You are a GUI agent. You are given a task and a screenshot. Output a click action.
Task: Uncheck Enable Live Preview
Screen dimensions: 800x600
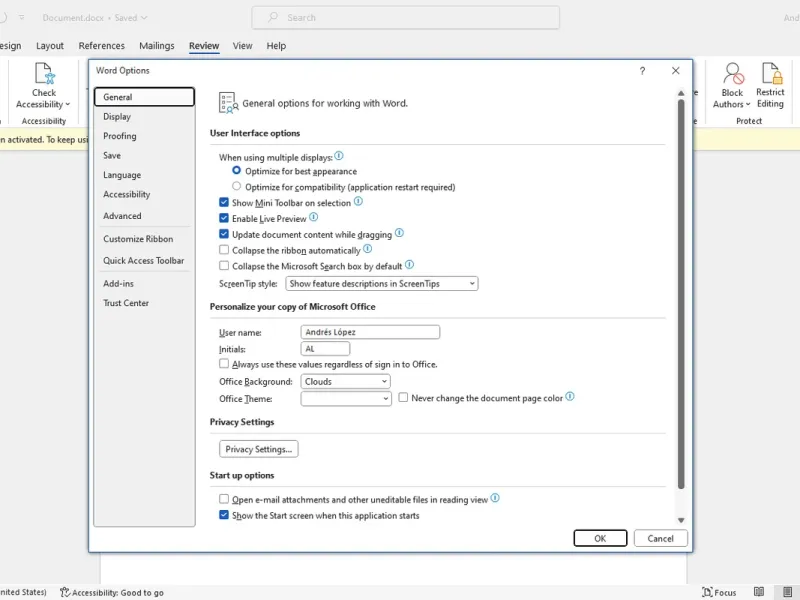point(223,218)
